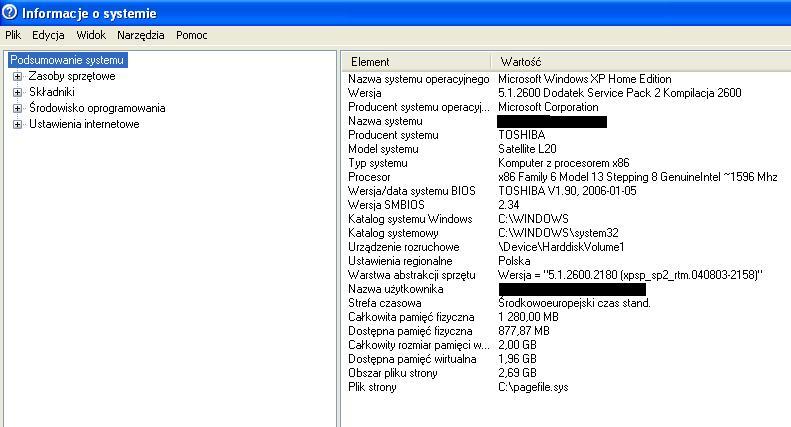Open the Pomoc menu
This screenshot has height=427, width=791.
tap(191, 35)
